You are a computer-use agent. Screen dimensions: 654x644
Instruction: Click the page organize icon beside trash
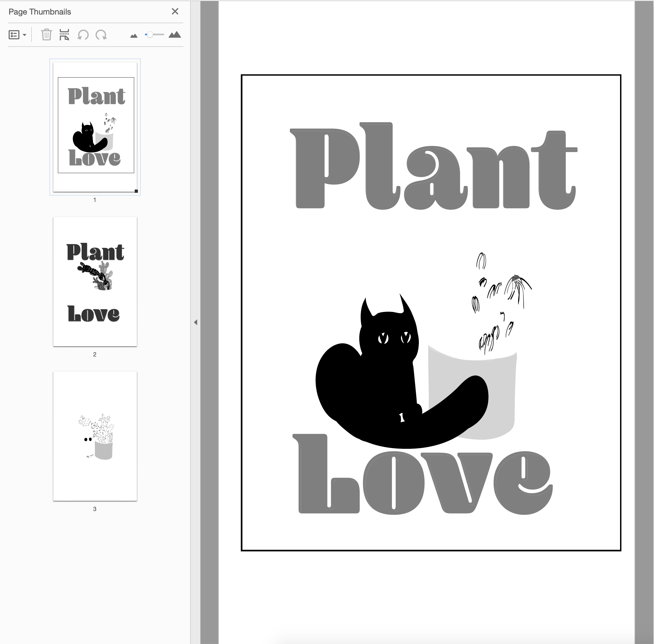click(64, 35)
